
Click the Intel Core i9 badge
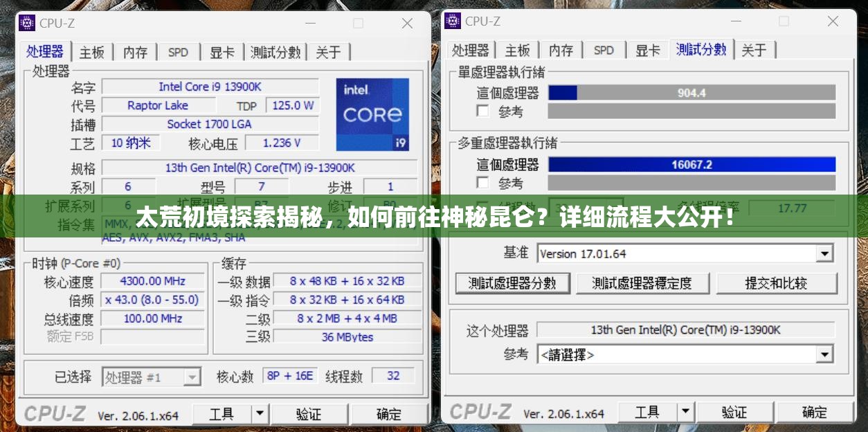click(372, 114)
